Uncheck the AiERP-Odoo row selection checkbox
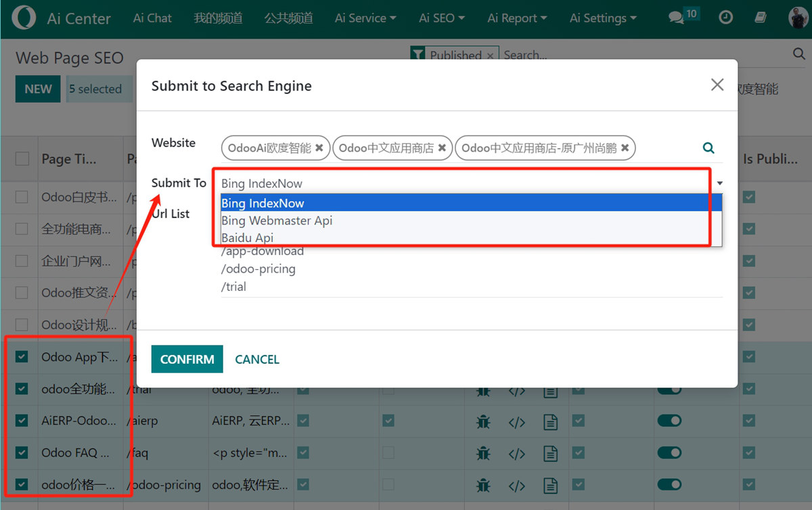This screenshot has height=510, width=812. [22, 421]
